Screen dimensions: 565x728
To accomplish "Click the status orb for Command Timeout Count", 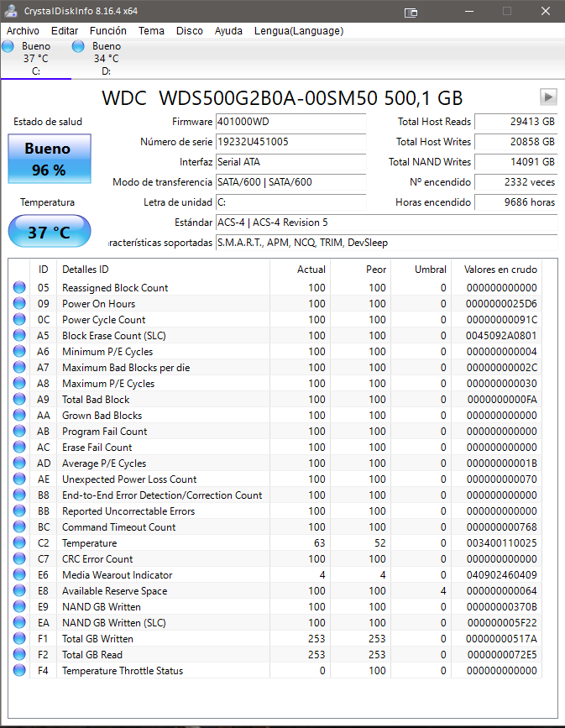I will [x=19, y=527].
